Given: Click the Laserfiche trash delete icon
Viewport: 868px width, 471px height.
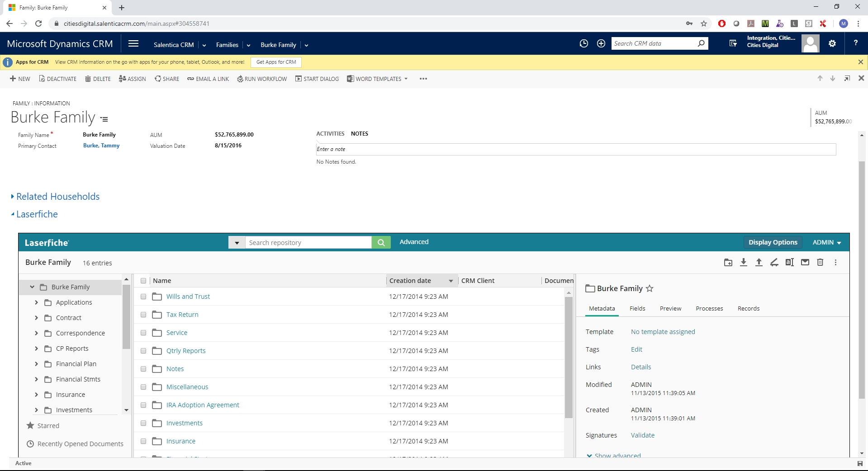Looking at the screenshot, I should pos(820,262).
